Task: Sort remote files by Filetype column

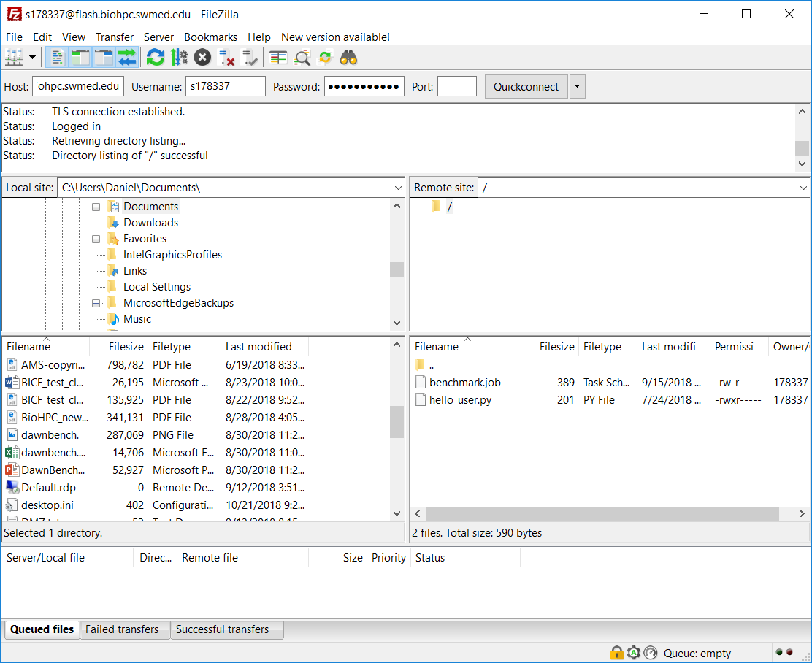Action: [x=608, y=346]
